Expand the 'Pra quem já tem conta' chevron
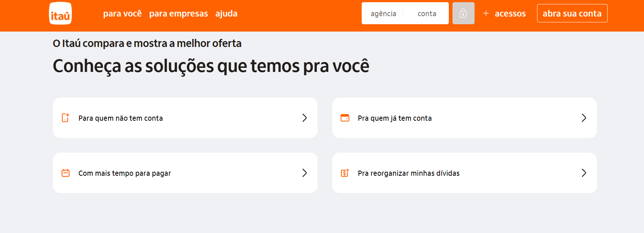644x233 pixels. [584, 118]
